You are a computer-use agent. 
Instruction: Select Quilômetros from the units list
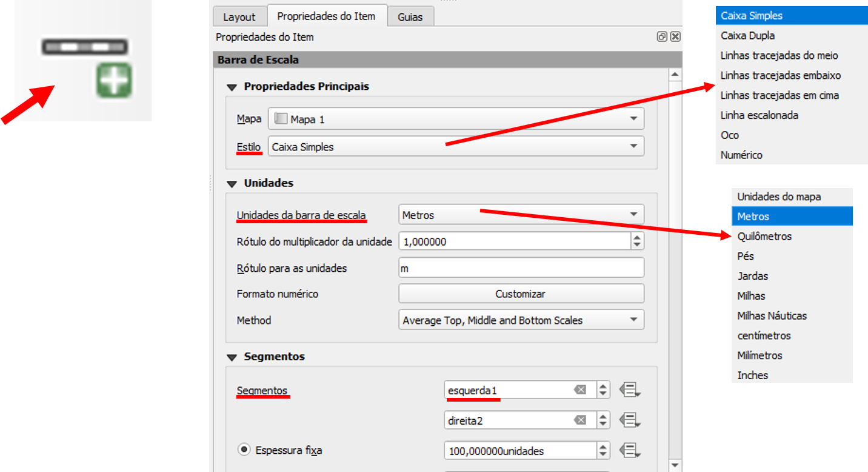(x=764, y=237)
